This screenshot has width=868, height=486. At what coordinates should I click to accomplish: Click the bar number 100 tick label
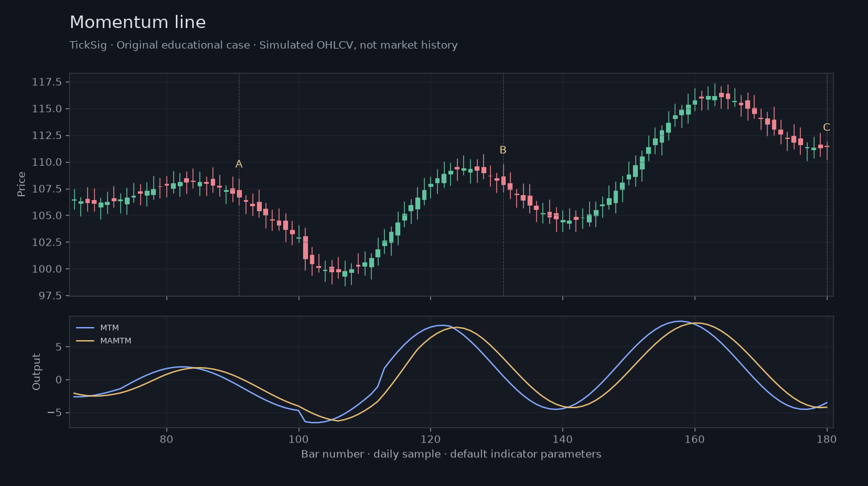(x=299, y=439)
